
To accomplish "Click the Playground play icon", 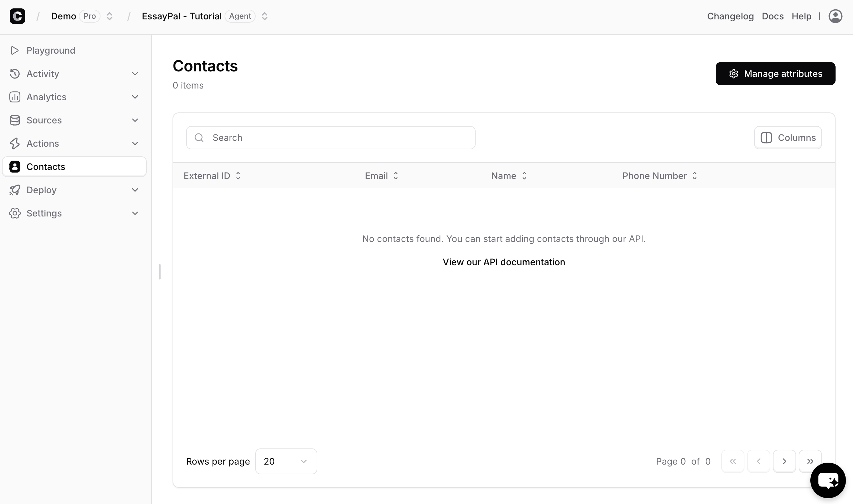I will 15,50.
